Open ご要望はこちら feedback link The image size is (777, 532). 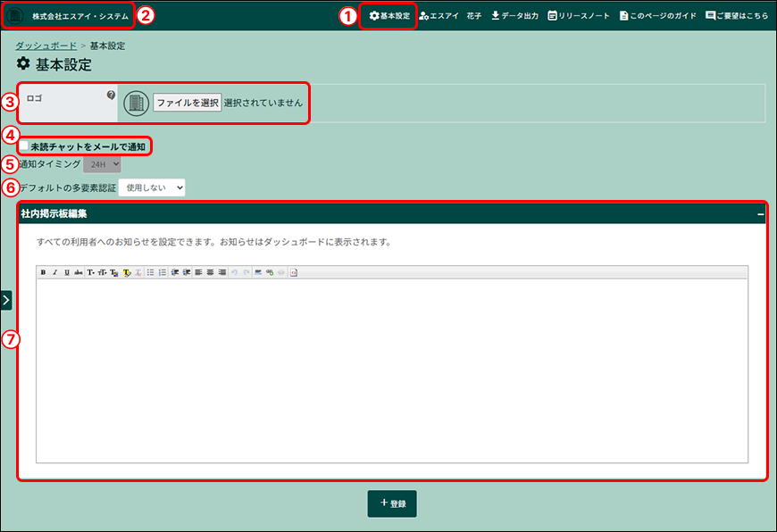737,16
